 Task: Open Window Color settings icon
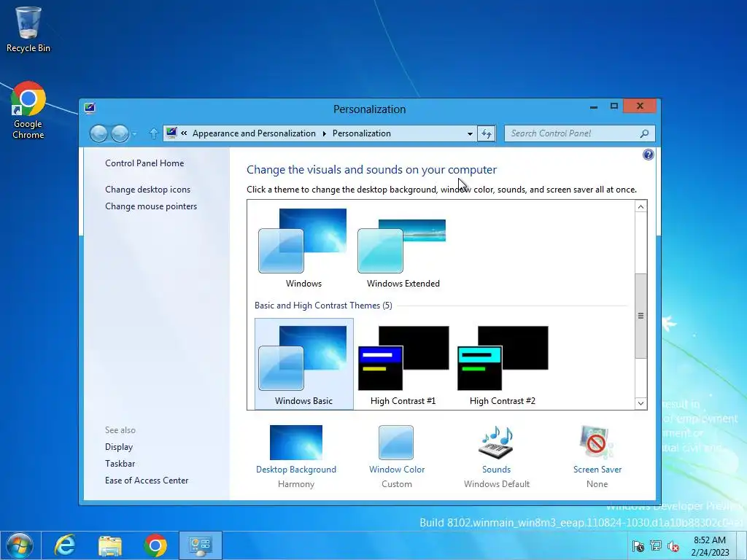396,443
